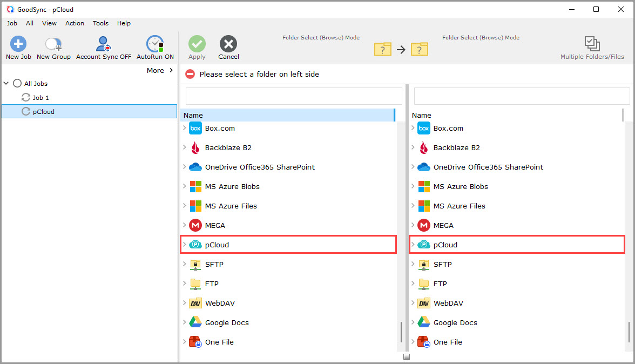635x364 pixels.
Task: Click the Job 1 sync icon
Action: tap(26, 98)
